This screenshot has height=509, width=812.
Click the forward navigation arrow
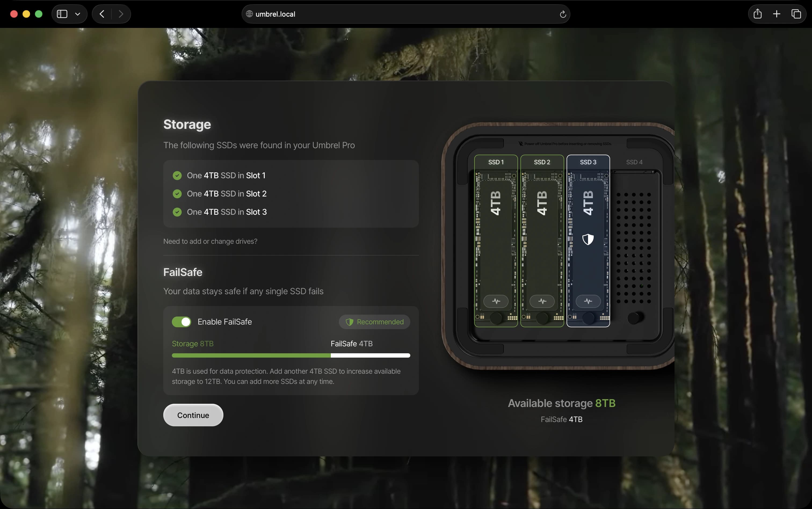(x=121, y=14)
